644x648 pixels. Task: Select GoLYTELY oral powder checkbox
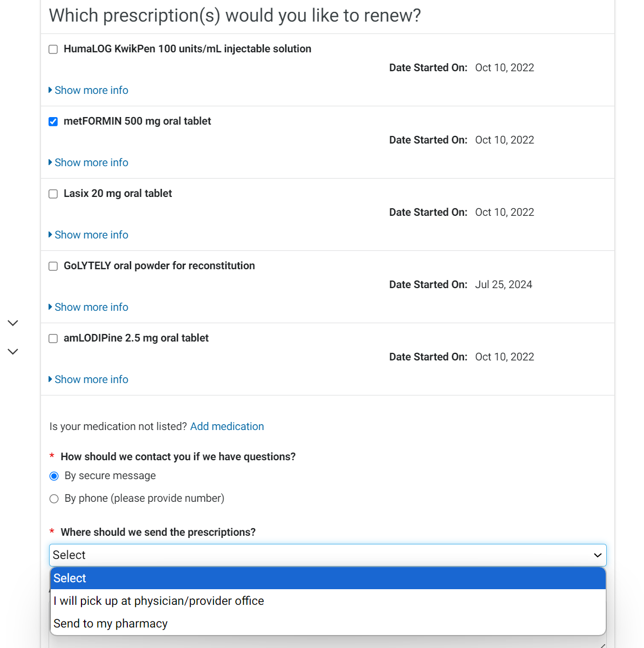click(53, 267)
